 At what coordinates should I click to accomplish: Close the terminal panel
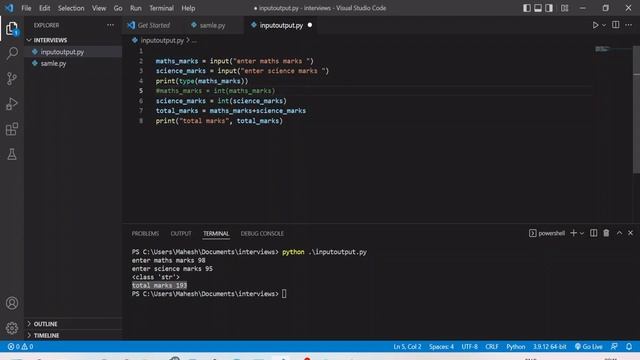(631, 233)
